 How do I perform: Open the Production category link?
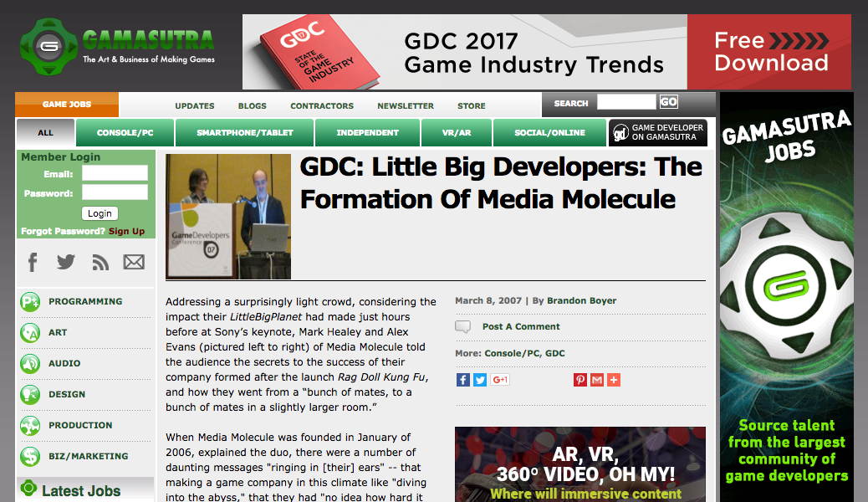[x=80, y=426]
